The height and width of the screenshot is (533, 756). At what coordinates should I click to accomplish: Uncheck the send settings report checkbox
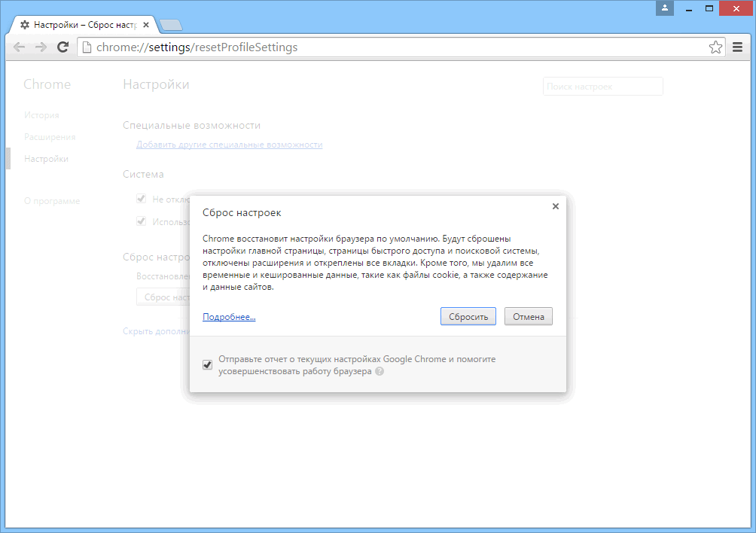[207, 365]
